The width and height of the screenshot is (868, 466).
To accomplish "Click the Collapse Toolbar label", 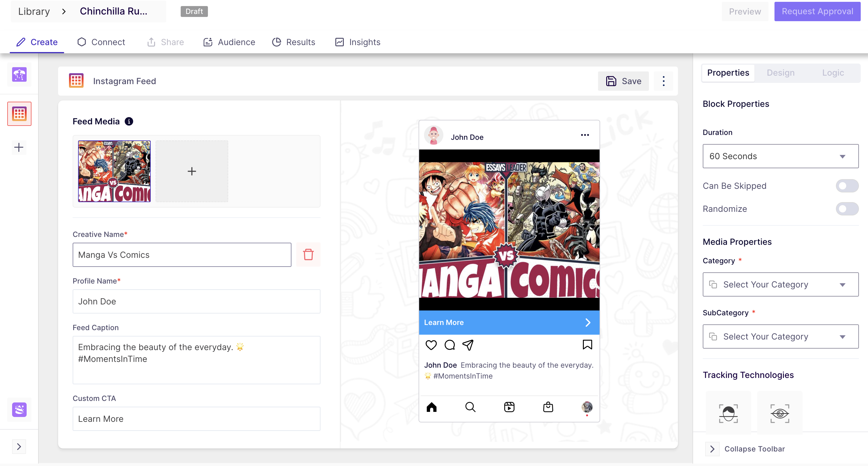I will click(755, 449).
